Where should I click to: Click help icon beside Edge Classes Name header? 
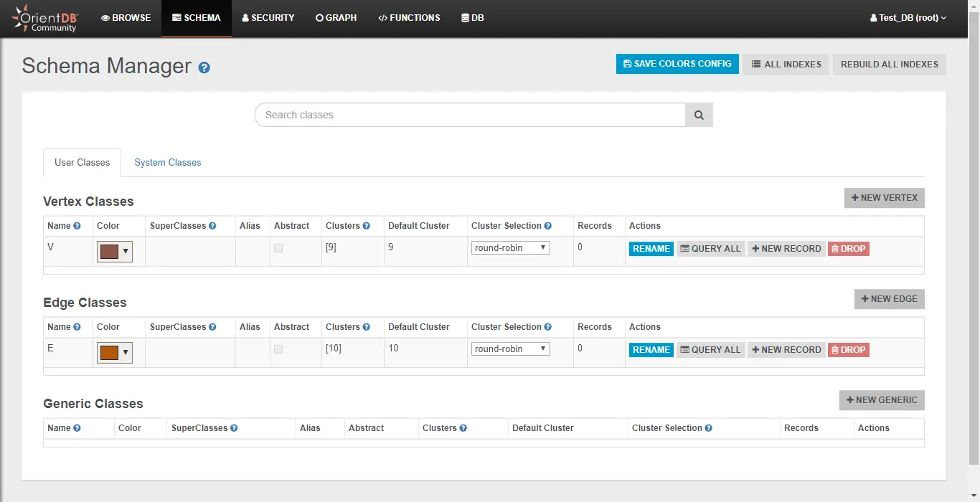pos(77,327)
